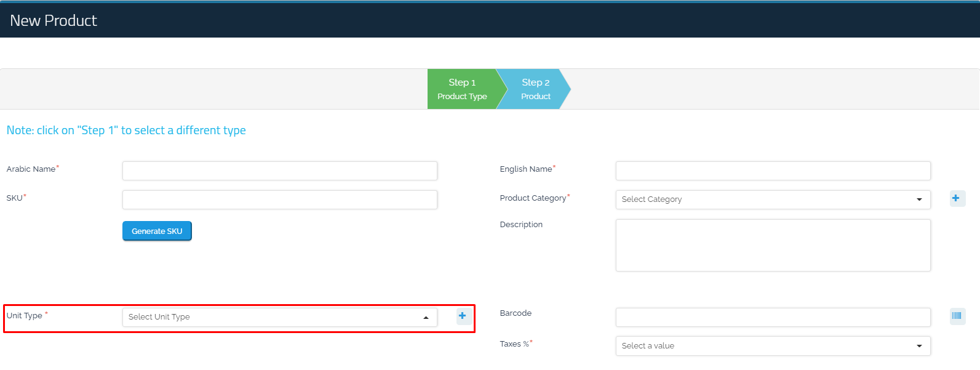Go back to Step 1 Product Type
Image resolution: width=980 pixels, height=370 pixels.
(461, 89)
